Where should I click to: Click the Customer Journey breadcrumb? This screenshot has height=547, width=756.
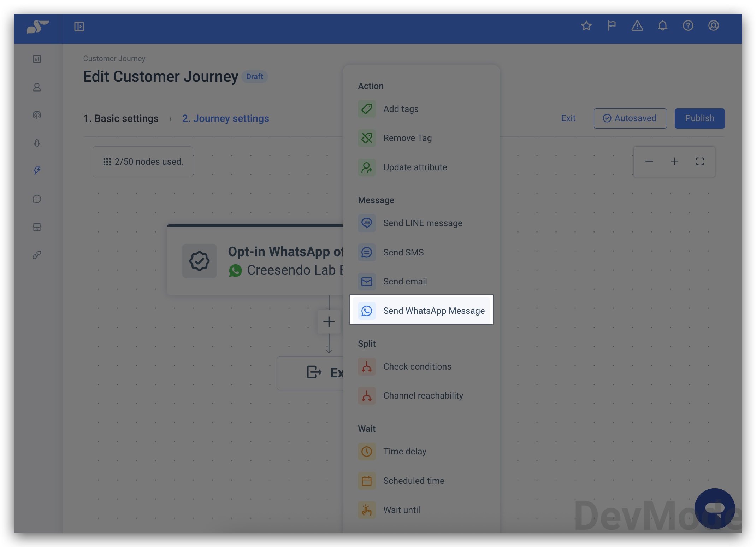tap(114, 58)
